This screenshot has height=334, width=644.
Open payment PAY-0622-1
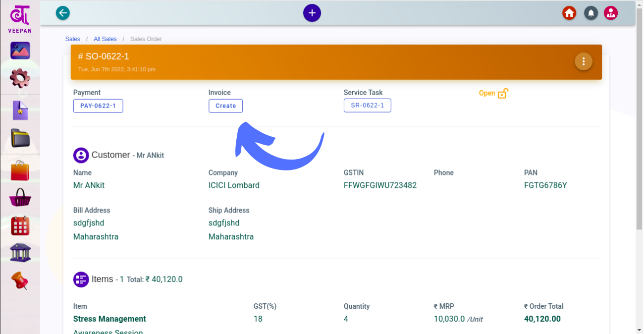98,106
